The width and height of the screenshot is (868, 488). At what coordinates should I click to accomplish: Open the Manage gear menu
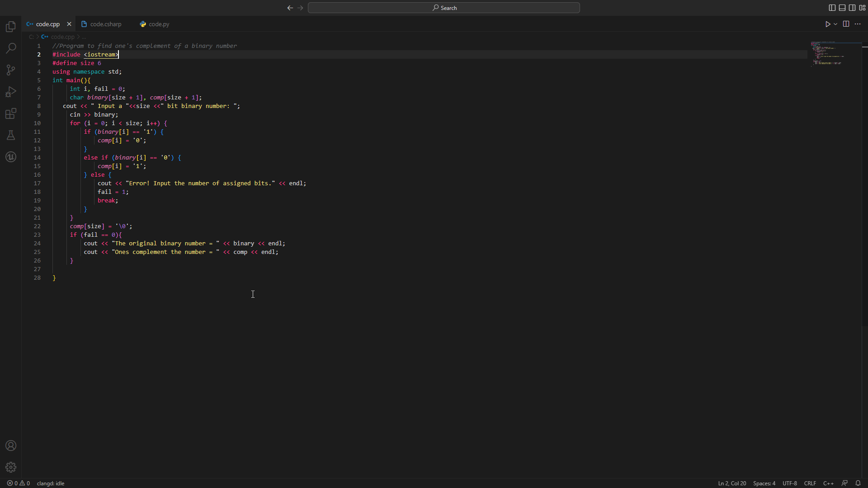tap(11, 467)
